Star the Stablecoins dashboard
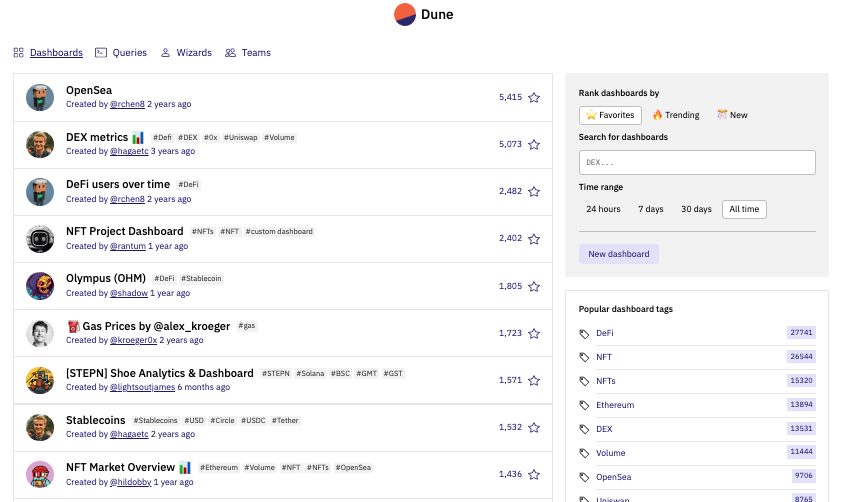The height and width of the screenshot is (502, 846). pos(534,428)
